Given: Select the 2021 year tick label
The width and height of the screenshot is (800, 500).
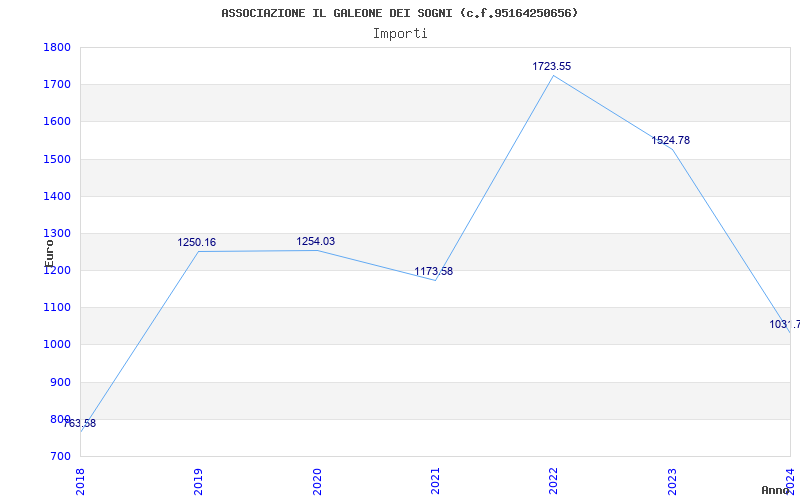Looking at the screenshot, I should (435, 482).
